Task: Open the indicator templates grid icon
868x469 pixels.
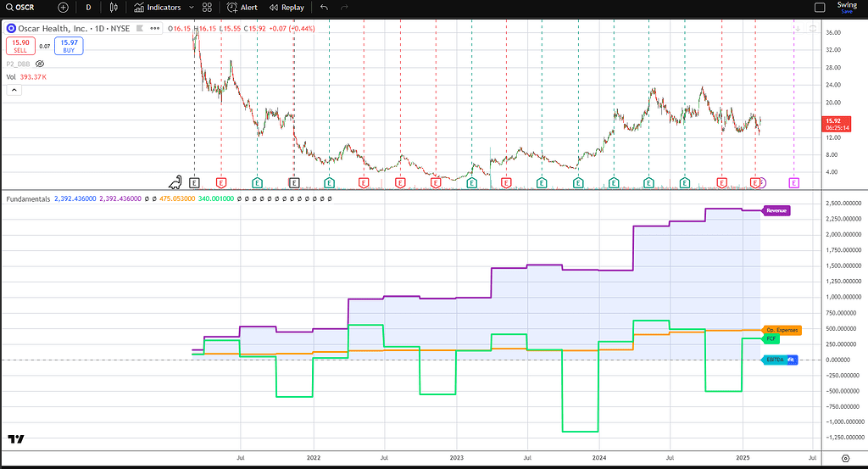Action: coord(207,7)
